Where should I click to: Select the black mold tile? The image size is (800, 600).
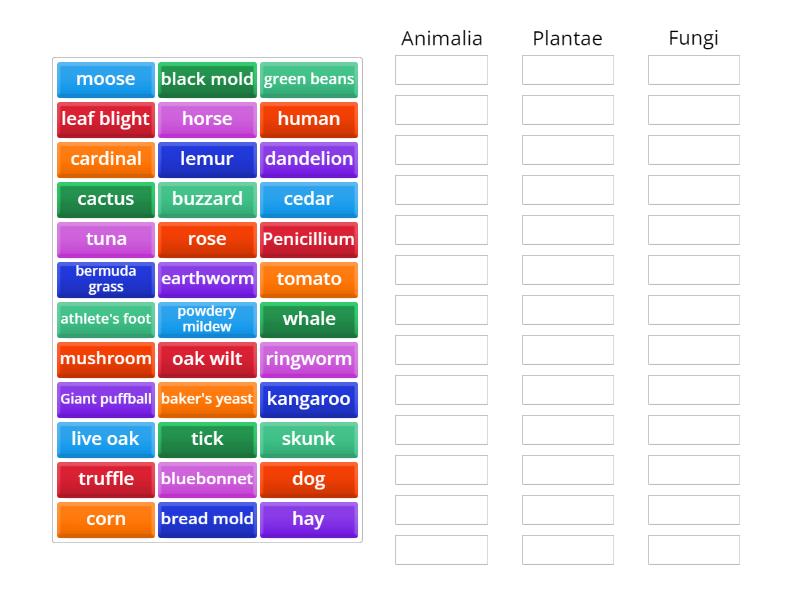coord(207,79)
